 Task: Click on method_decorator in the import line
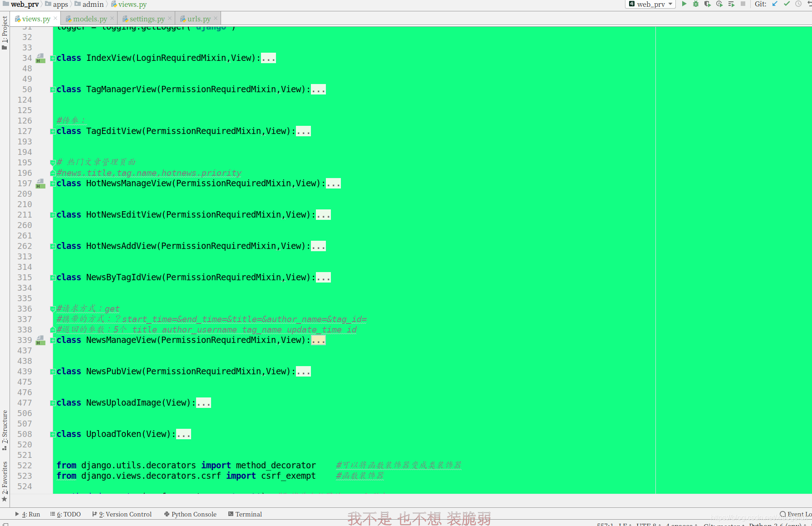tap(276, 466)
